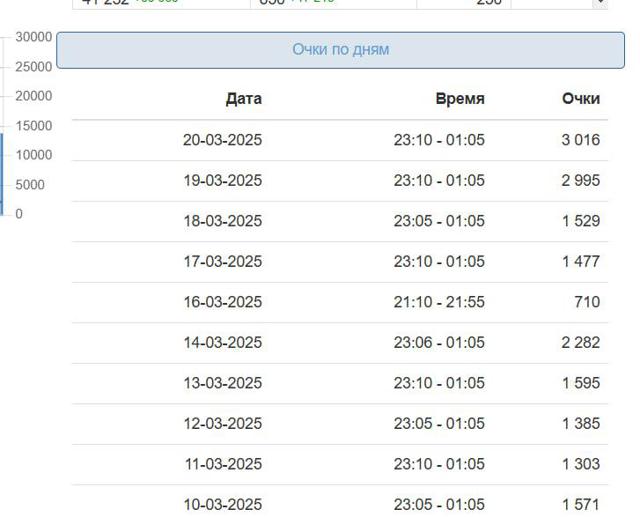The image size is (640, 517).
Task: Click the 1 303 points value
Action: click(x=581, y=464)
